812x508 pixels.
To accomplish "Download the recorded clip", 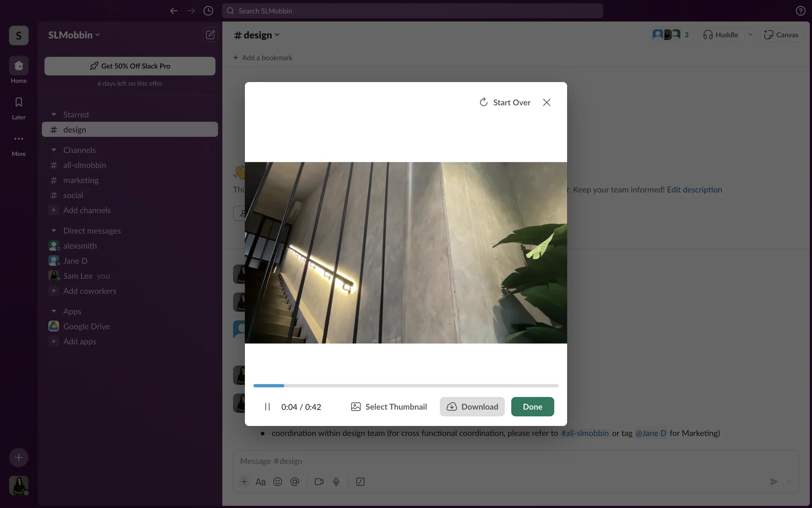I will [x=472, y=407].
